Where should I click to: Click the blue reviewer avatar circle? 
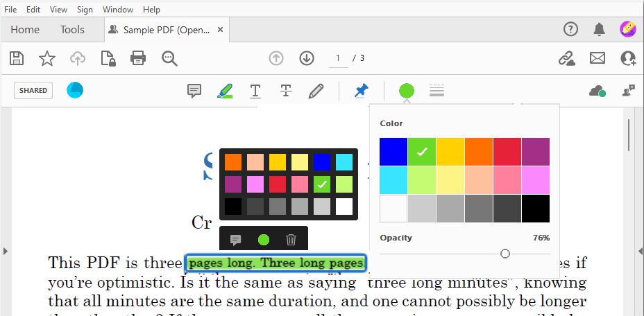tap(75, 90)
